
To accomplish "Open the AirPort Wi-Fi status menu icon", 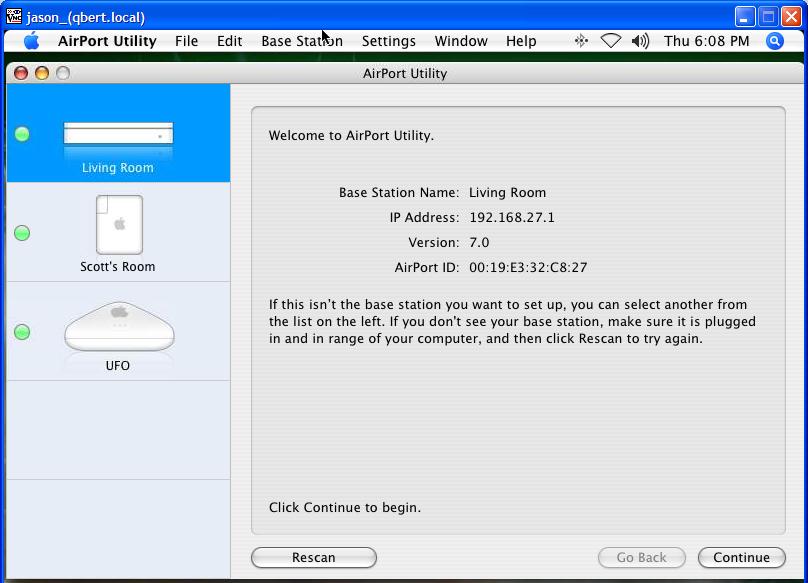I will tap(611, 41).
